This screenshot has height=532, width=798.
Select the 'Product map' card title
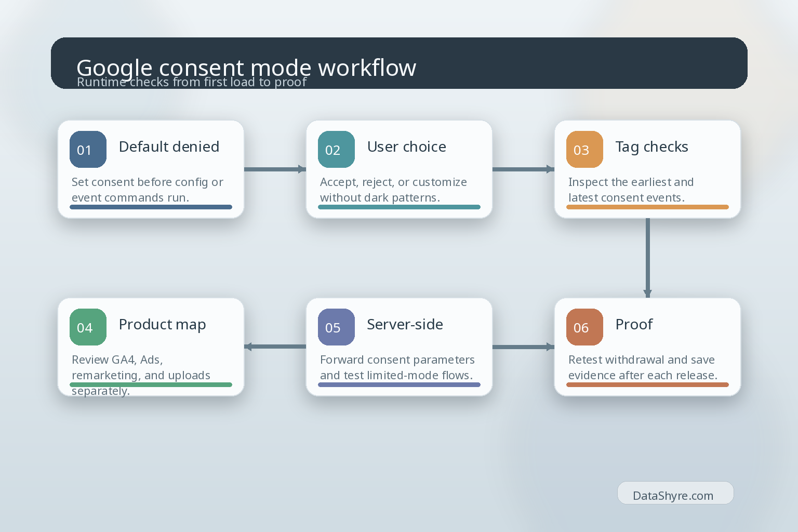click(x=162, y=325)
